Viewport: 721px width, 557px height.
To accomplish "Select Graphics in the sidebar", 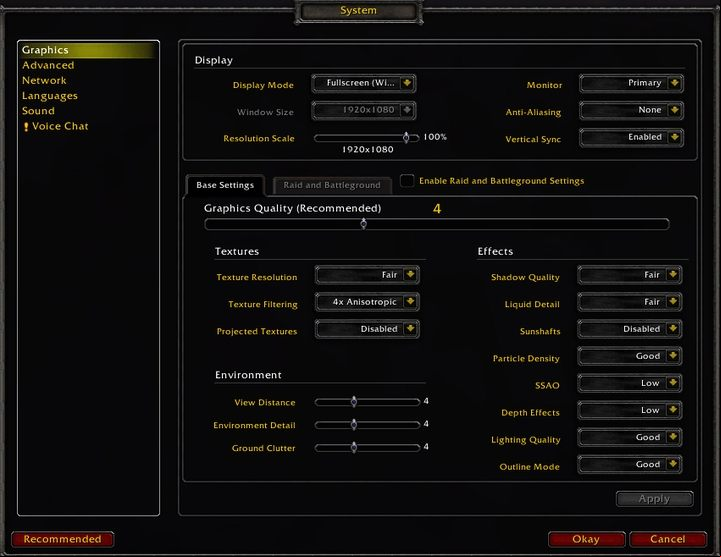I will click(87, 50).
